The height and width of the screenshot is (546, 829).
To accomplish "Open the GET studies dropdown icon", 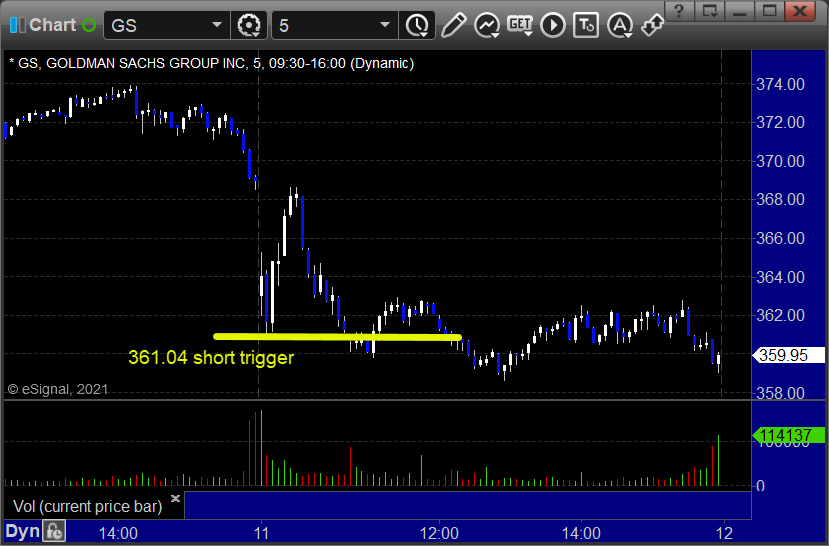I will click(520, 25).
